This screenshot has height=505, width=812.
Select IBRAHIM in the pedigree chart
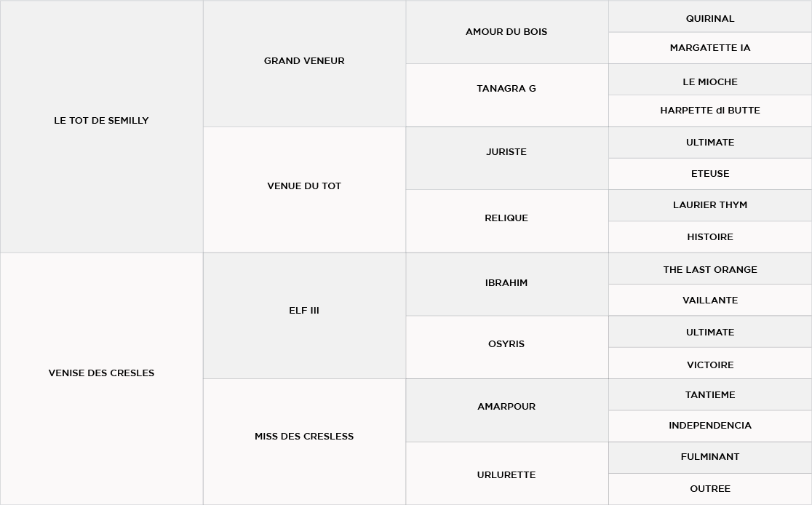point(506,283)
